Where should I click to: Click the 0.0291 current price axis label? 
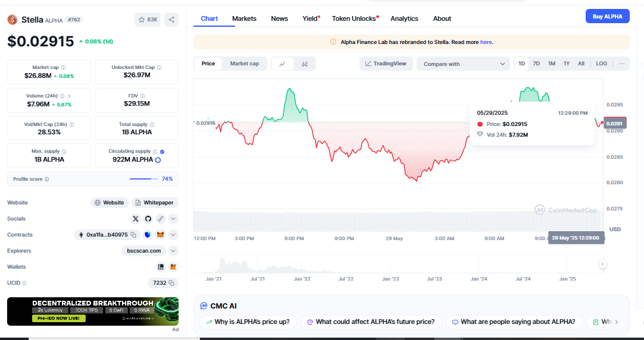[614, 123]
